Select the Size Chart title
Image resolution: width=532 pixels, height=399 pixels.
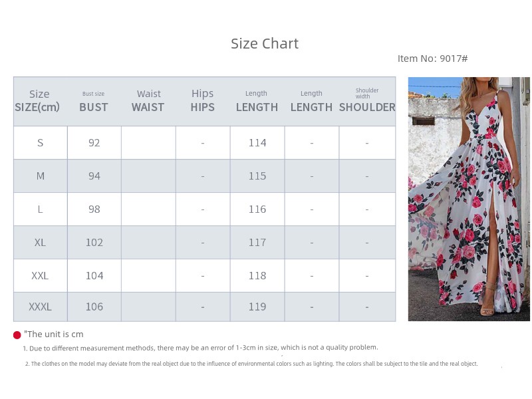tap(265, 44)
